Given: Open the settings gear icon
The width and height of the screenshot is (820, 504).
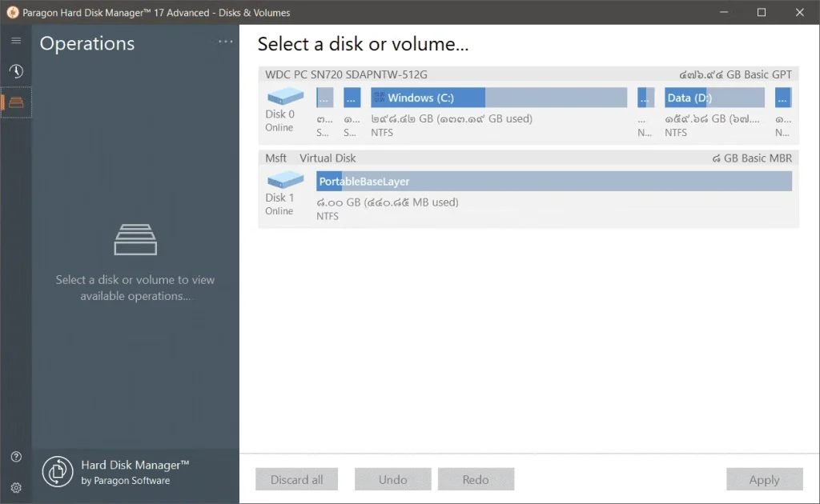Looking at the screenshot, I should [x=16, y=487].
